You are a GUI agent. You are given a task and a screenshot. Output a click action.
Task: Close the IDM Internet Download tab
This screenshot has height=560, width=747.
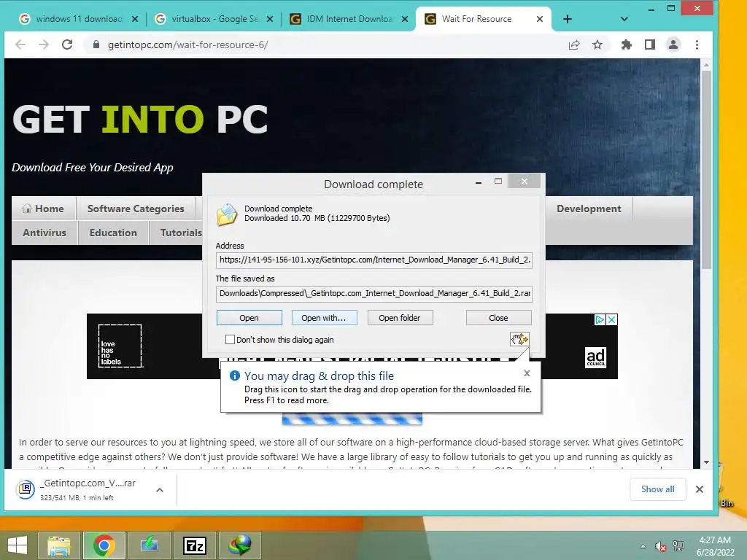[404, 19]
